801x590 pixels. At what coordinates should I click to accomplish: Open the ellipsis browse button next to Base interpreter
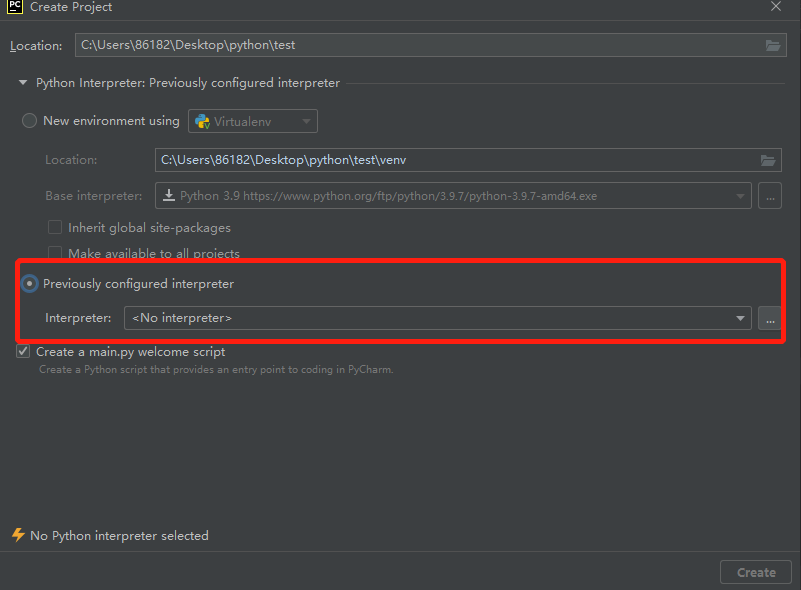[x=770, y=196]
